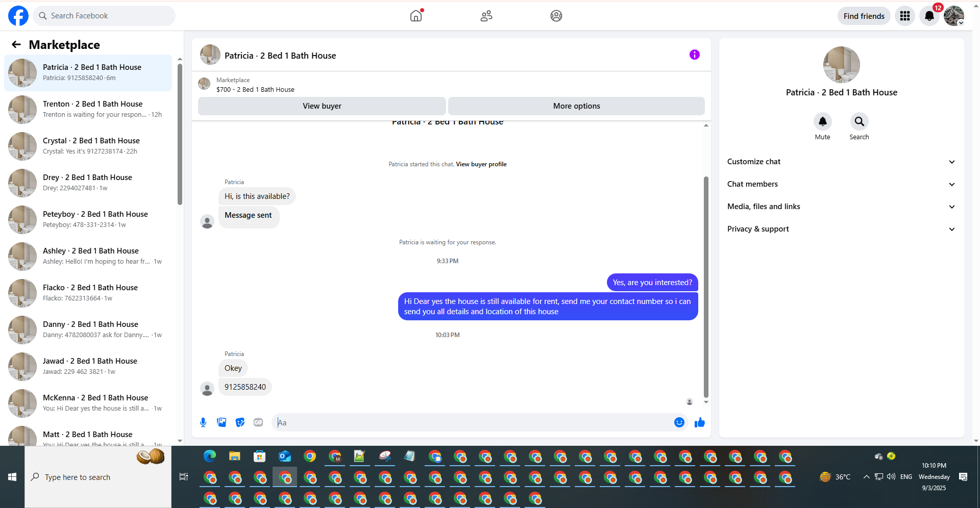This screenshot has width=980, height=508.
Task: Open the McKenna conversation
Action: pos(88,403)
